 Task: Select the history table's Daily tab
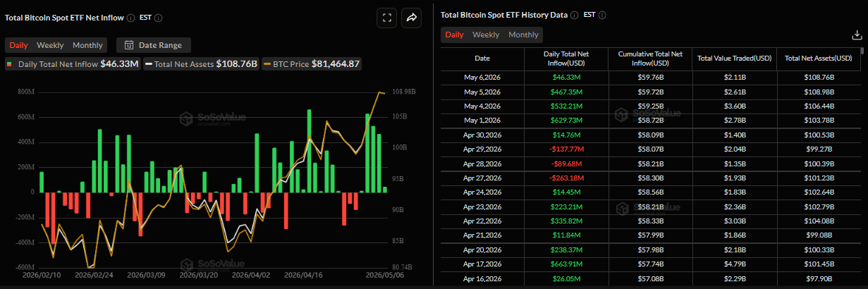[x=454, y=35]
